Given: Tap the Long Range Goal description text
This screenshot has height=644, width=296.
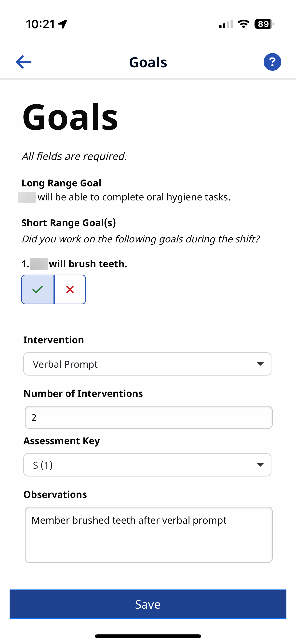Looking at the screenshot, I should pyautogui.click(x=134, y=197).
